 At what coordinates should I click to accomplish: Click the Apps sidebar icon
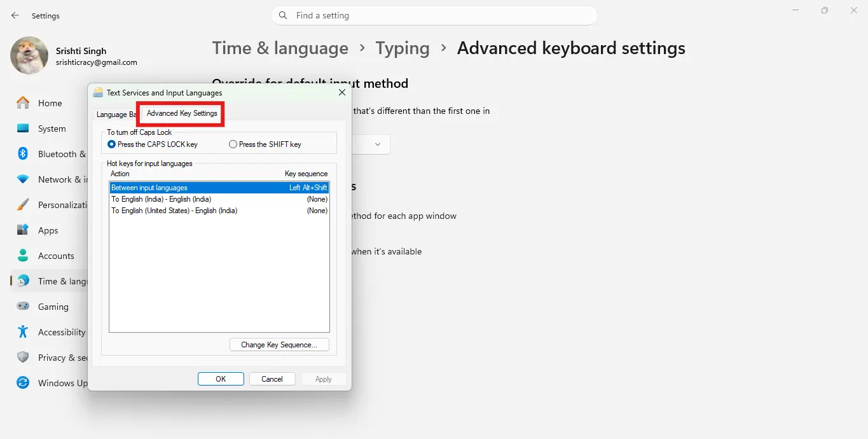pos(23,230)
